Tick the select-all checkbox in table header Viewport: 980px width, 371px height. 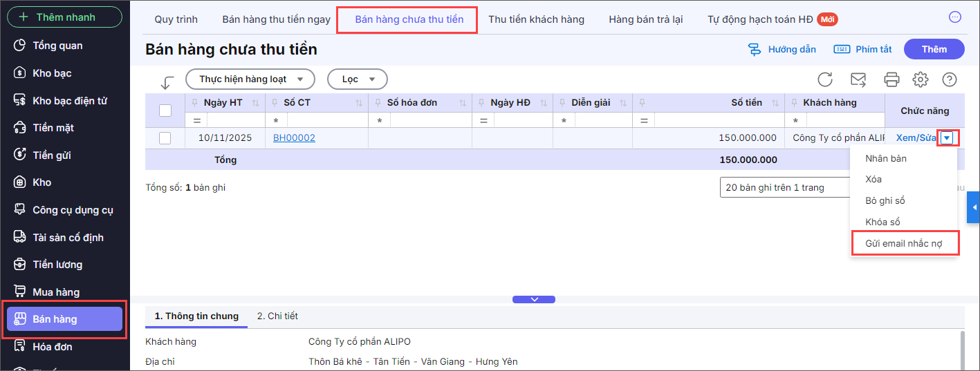pos(165,111)
